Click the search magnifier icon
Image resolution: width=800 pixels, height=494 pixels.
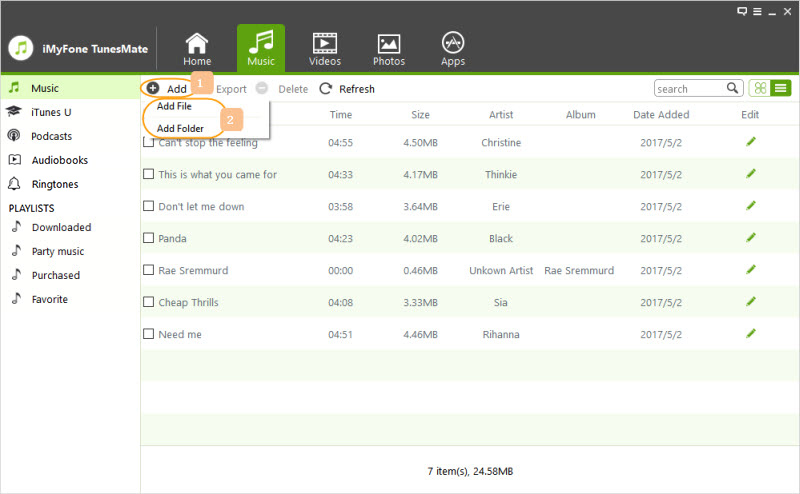[x=732, y=89]
